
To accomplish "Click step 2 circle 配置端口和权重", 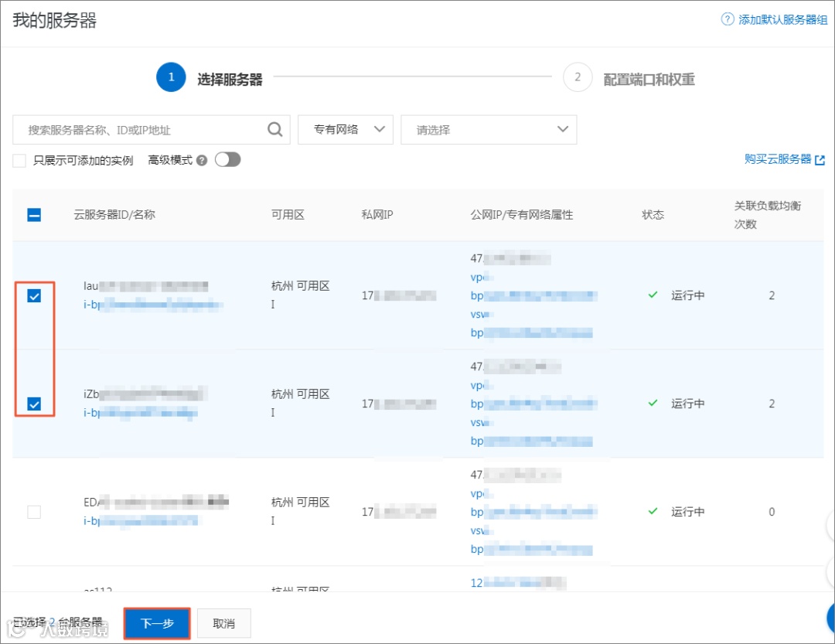I will coord(578,77).
